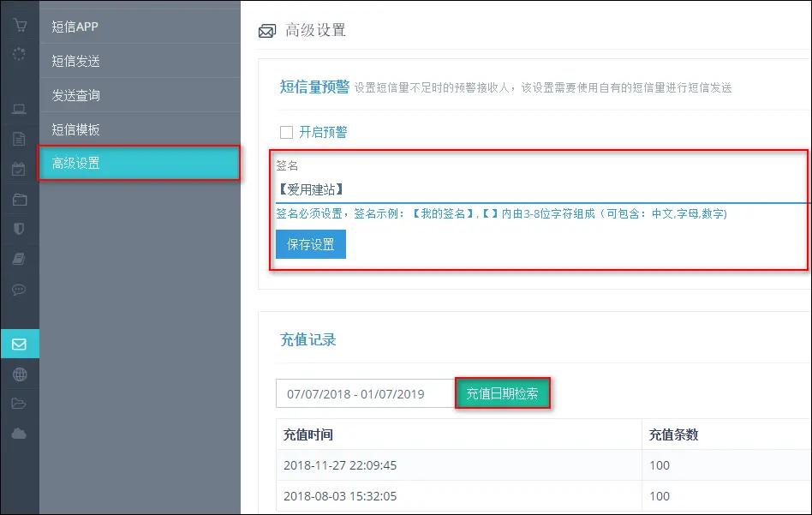Screen dimensions: 812x515
Task: Click the shopping cart icon in sidebar
Action: (x=19, y=25)
